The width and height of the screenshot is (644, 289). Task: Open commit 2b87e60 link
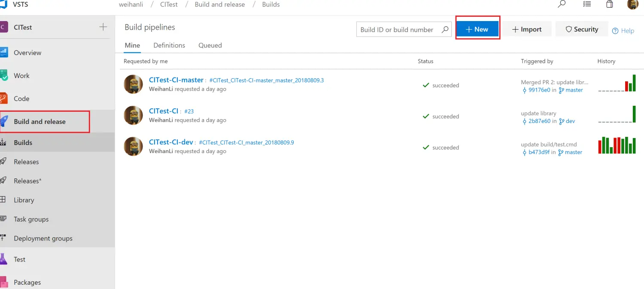click(539, 121)
